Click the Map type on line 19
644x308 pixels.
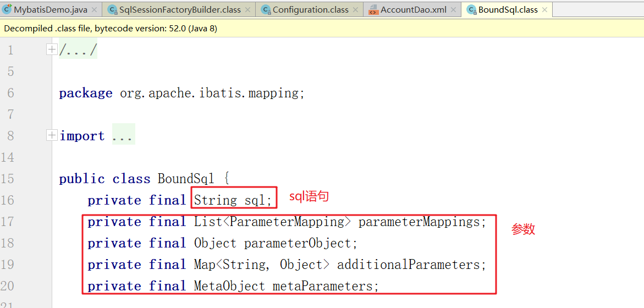[x=204, y=265]
